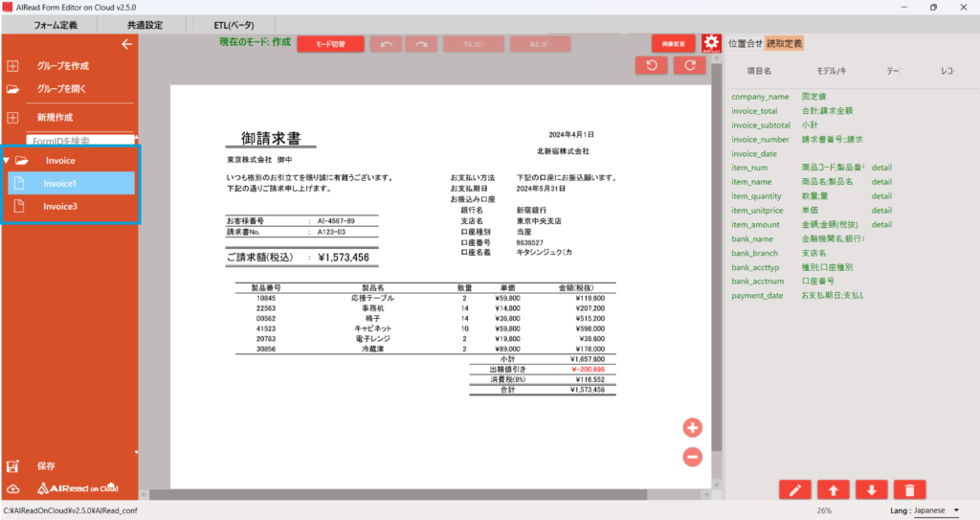Open the ETL(ベータ) tab
Image resolution: width=980 pixels, height=520 pixels.
click(x=234, y=25)
